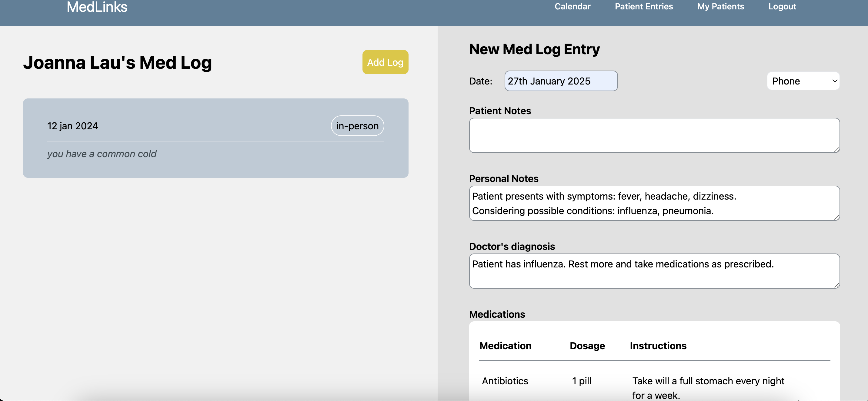
Task: Click the Doctor's diagnosis resize handle
Action: 837,286
